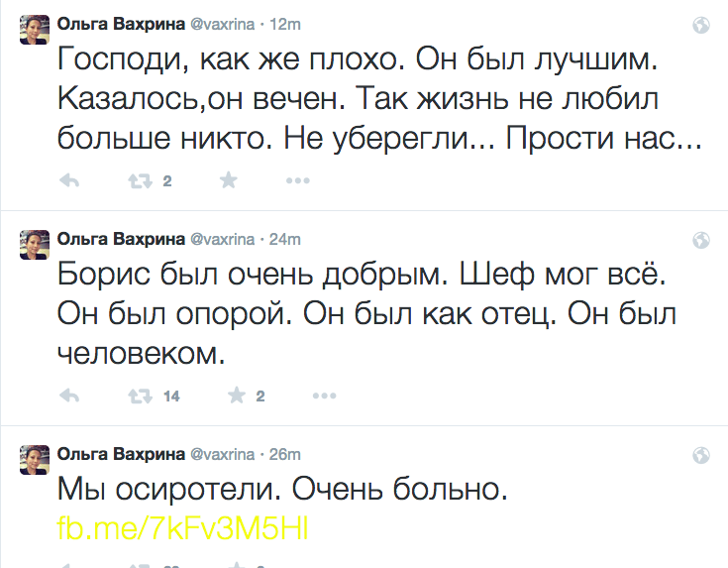Click the globe icon on the 26m tweet
Image resolution: width=728 pixels, height=568 pixels.
point(701,455)
